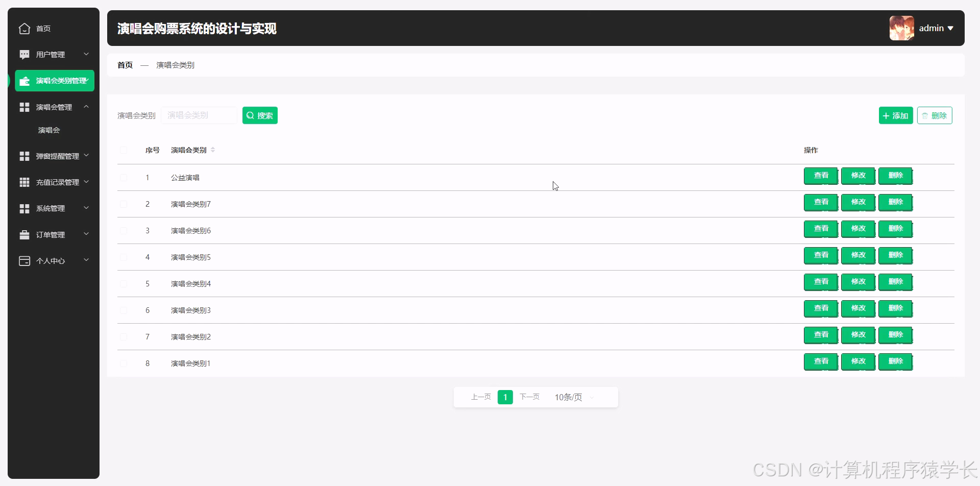The image size is (980, 486).
Task: Tick the checkbox for row 演唱会类别3
Action: coord(124,310)
